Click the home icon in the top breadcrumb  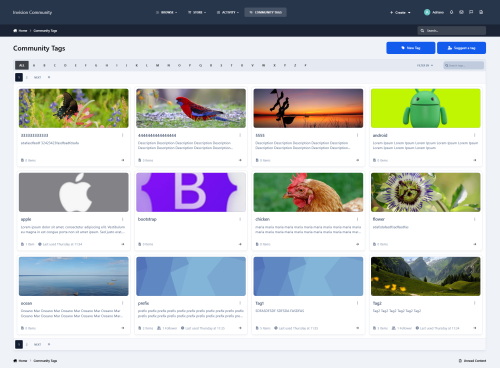tap(15, 30)
